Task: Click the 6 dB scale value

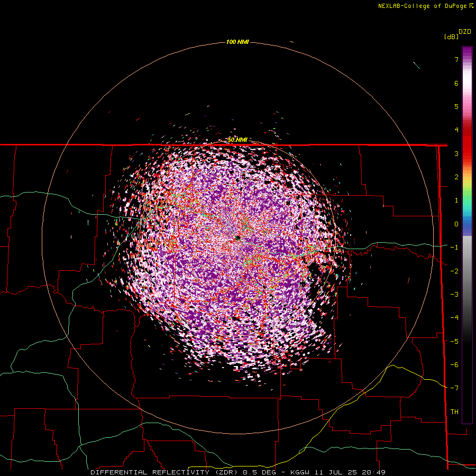Action: coord(456,83)
